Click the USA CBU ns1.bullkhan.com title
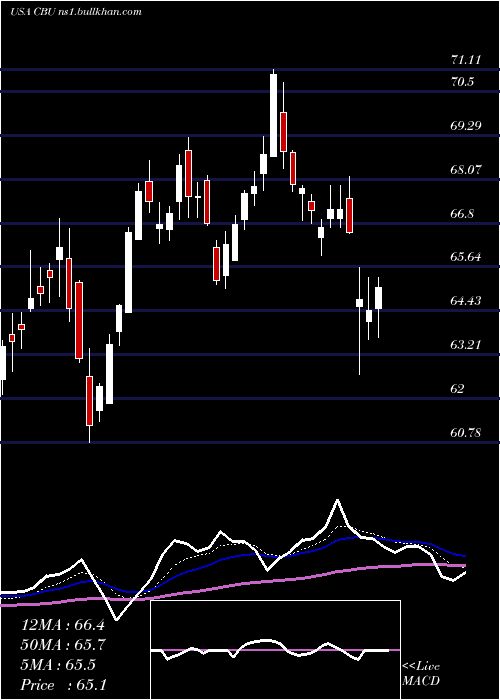This screenshot has width=500, height=700. point(75,12)
